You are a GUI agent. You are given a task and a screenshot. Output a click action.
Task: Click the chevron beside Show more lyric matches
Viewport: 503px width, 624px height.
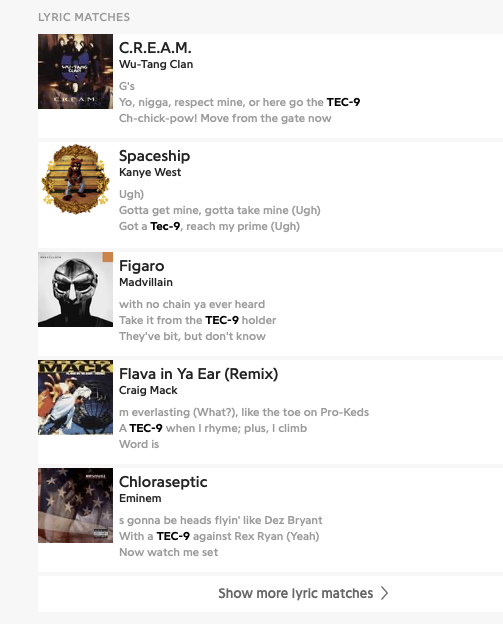[384, 593]
